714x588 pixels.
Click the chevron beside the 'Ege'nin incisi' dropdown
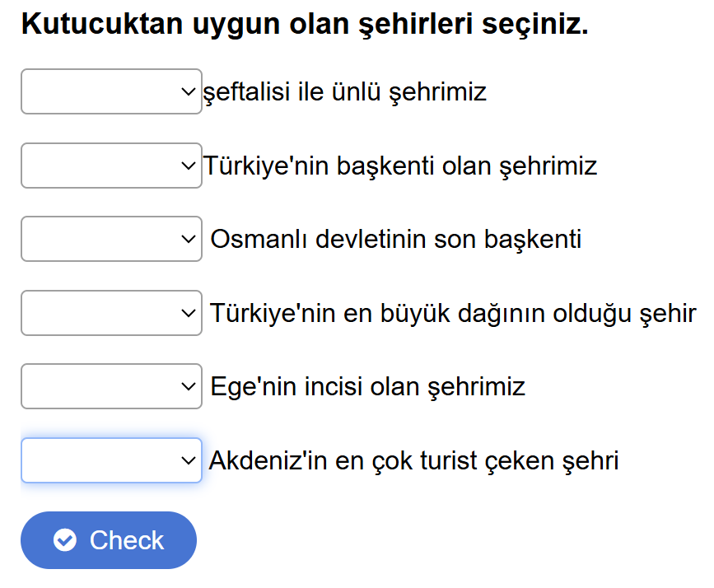coord(188,385)
